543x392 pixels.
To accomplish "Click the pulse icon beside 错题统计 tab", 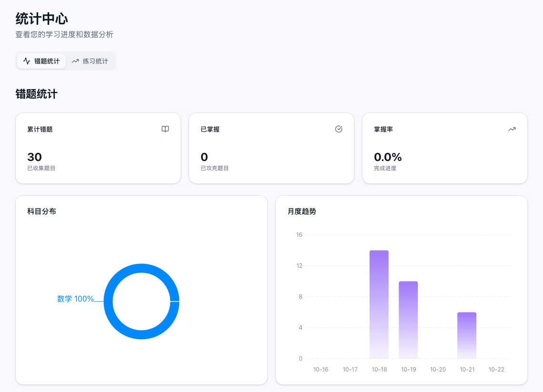I will 27,61.
